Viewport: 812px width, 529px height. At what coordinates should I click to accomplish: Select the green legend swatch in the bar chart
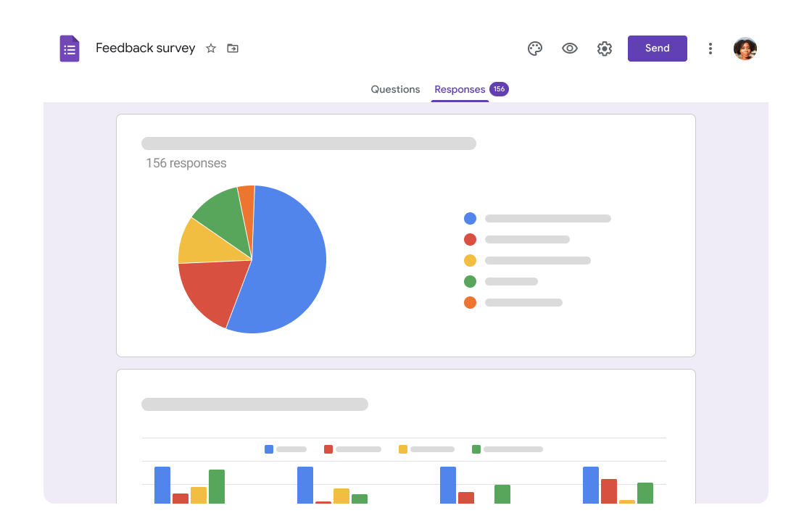pos(476,449)
